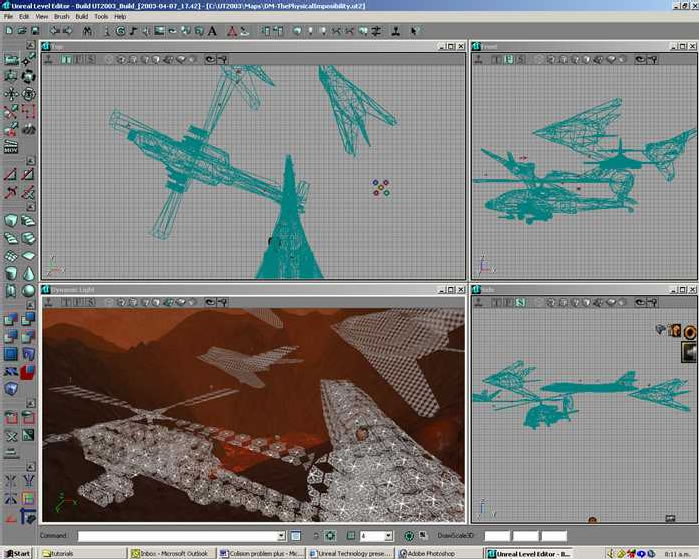Viewport: 699px width, 559px height.
Task: Select the Camera movement tool
Action: (x=11, y=59)
